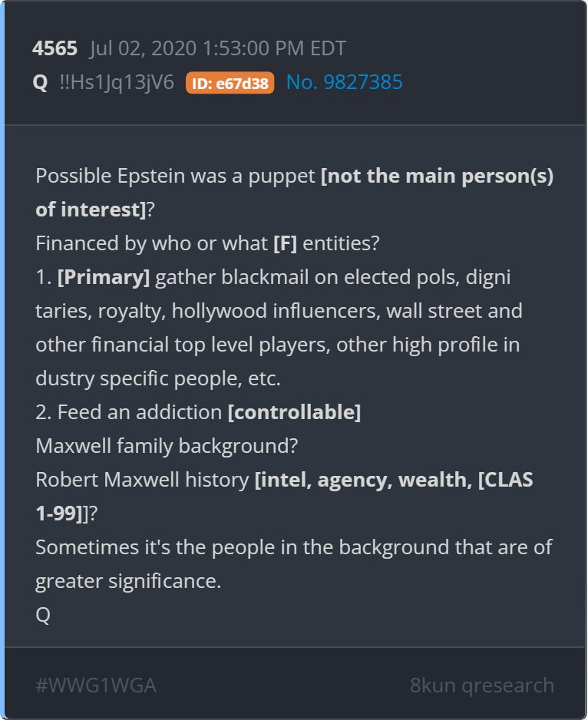
Task: Open the 8kun qresearch source label
Action: [x=482, y=685]
